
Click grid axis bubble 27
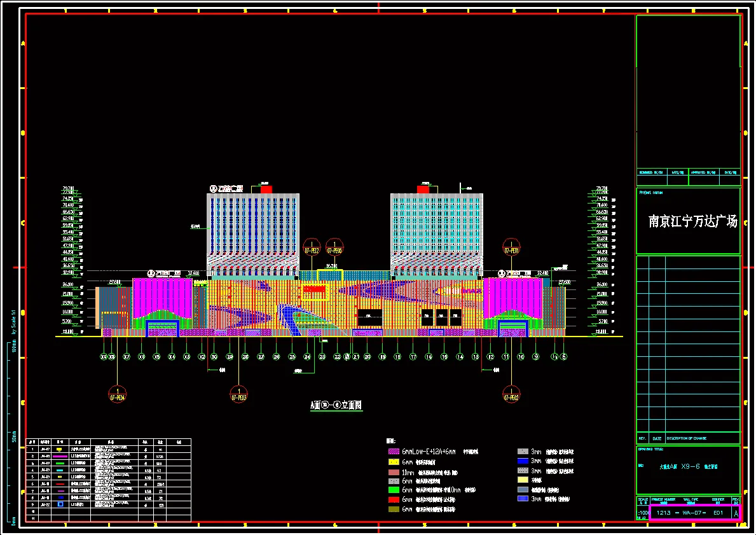[x=261, y=357]
